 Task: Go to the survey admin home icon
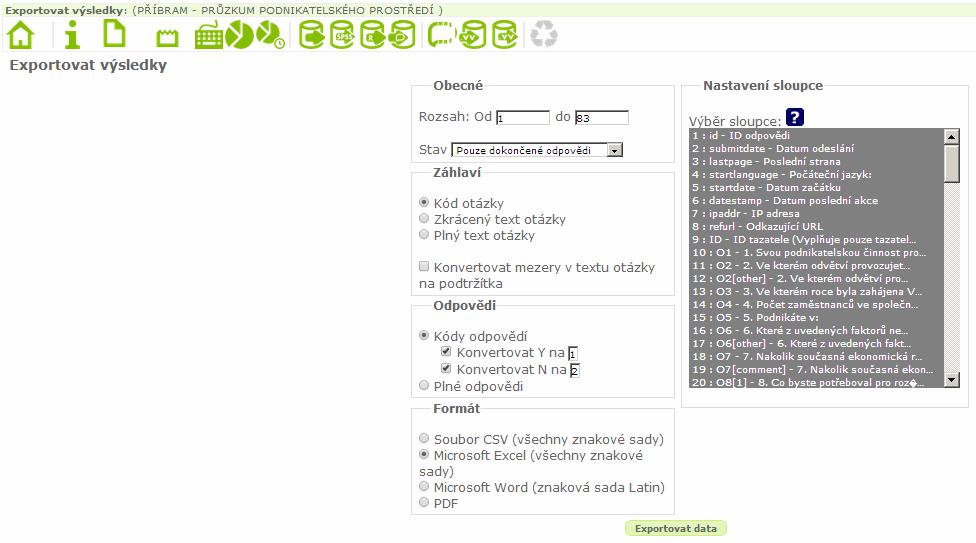click(x=21, y=34)
